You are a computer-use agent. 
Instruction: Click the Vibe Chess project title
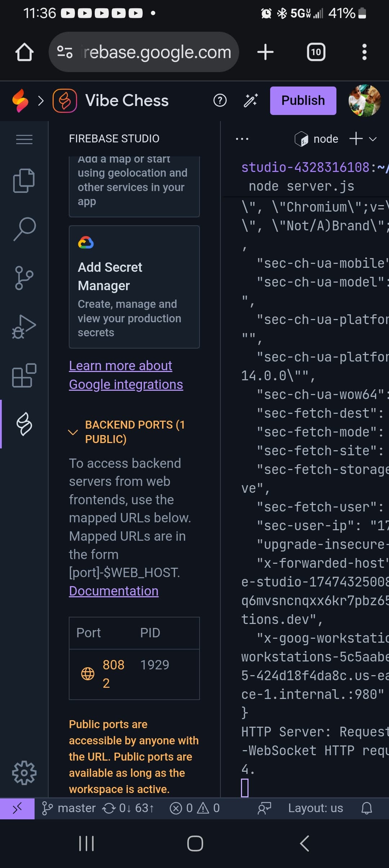127,101
